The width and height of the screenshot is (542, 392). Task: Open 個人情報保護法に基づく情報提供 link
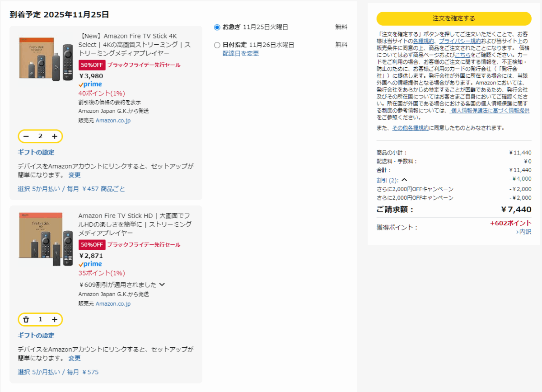(x=490, y=110)
